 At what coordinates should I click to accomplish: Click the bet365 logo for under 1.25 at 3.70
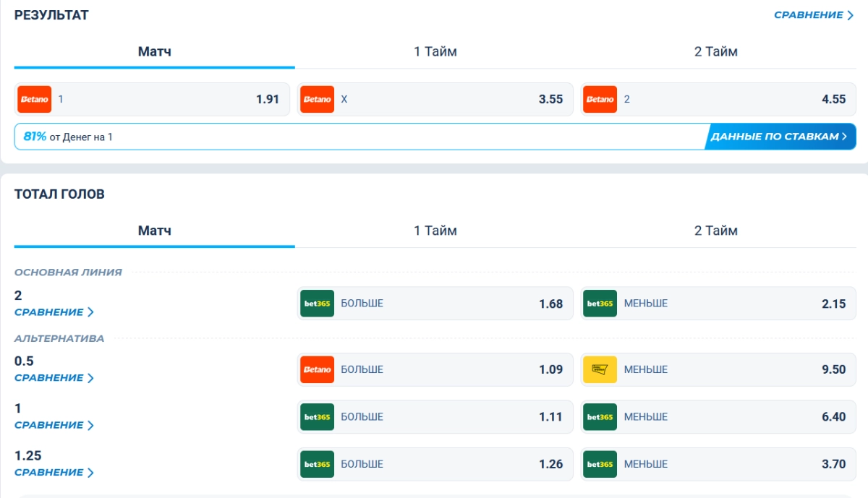(600, 464)
